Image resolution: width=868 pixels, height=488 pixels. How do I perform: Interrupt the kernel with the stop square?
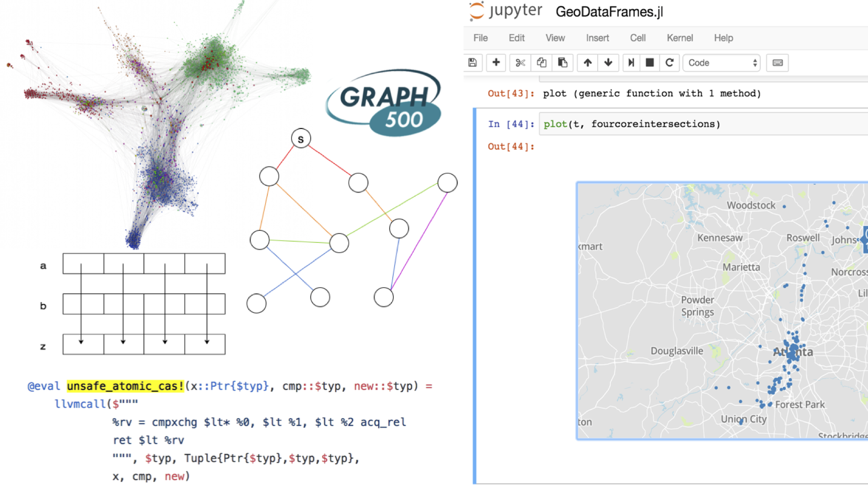point(650,63)
